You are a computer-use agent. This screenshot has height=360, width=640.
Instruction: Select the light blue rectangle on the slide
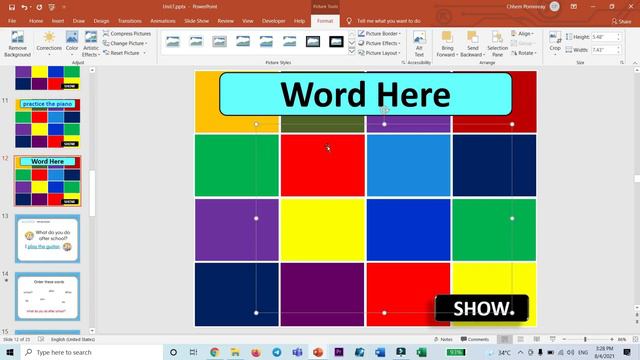click(409, 166)
